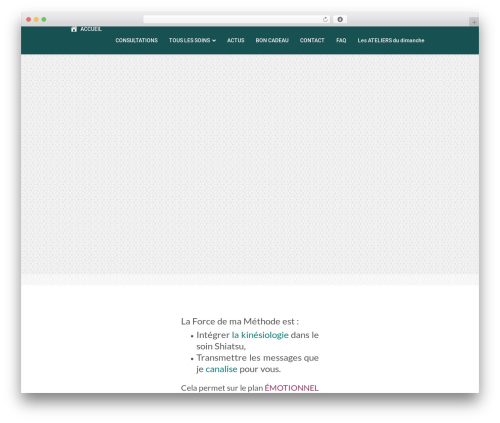Go to the ACTUS page
Viewport: 500px width, 423px height.
(235, 40)
